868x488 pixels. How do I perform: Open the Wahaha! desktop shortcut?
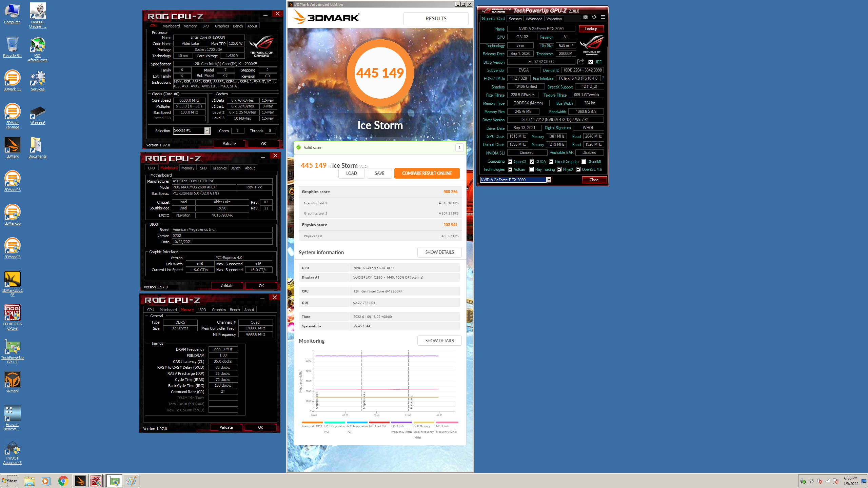[x=38, y=115]
